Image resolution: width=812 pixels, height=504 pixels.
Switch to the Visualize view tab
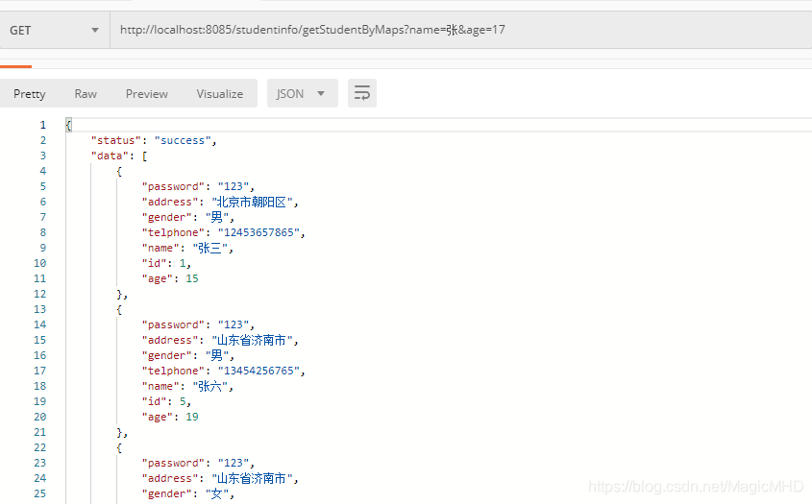[219, 94]
